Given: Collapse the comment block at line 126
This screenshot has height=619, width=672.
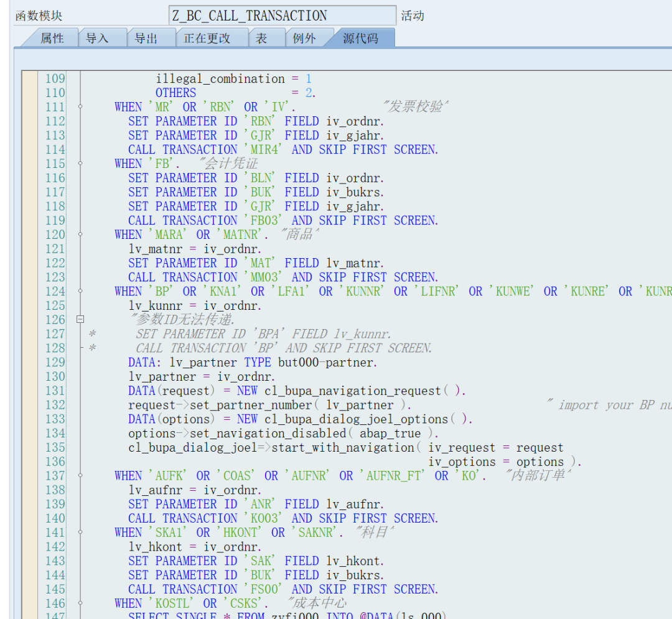Looking at the screenshot, I should 80,319.
